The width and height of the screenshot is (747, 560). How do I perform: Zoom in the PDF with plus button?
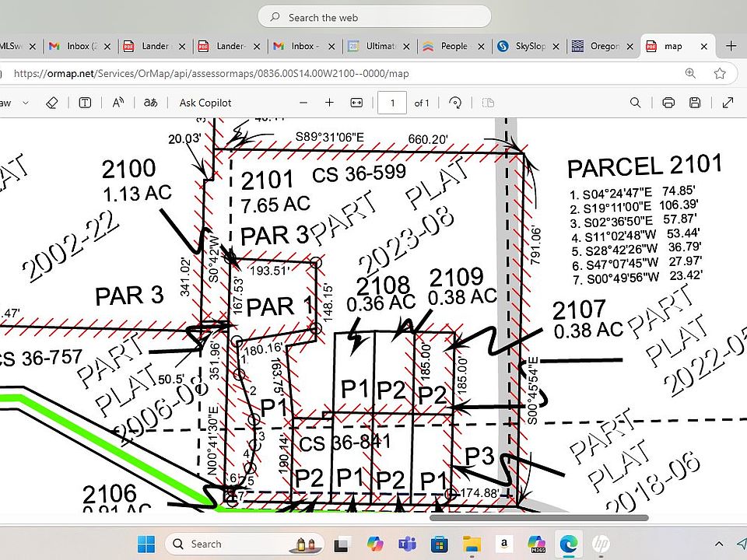click(x=329, y=103)
